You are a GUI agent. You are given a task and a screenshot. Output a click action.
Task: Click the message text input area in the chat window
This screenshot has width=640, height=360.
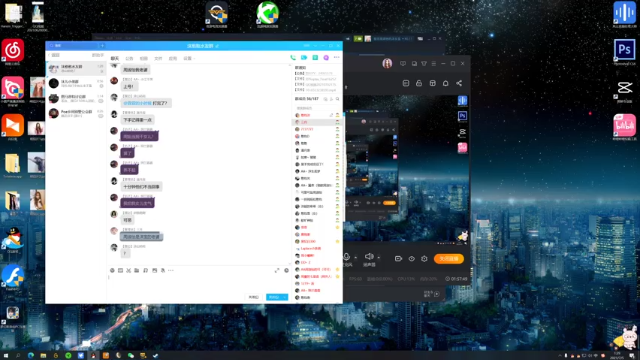198,284
